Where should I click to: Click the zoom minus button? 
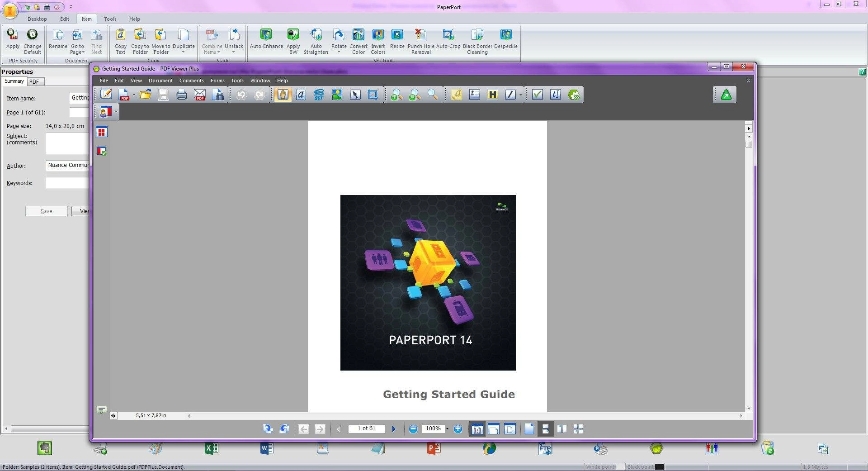point(413,429)
